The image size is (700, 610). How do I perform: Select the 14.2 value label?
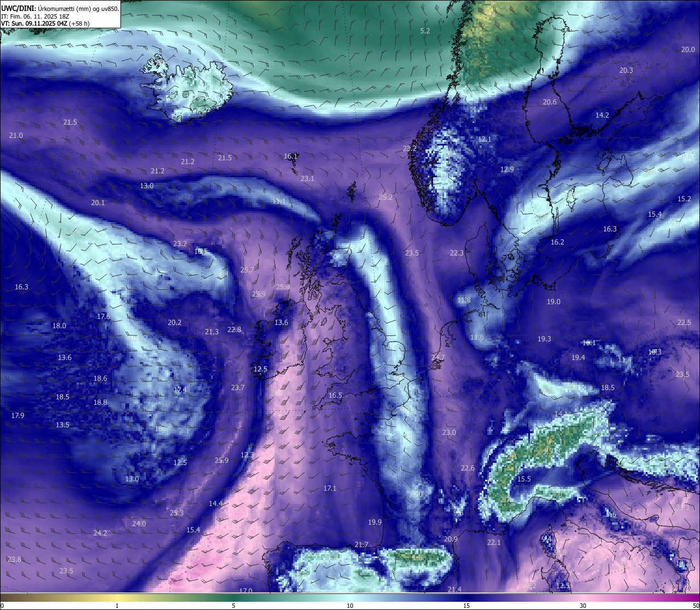602,115
